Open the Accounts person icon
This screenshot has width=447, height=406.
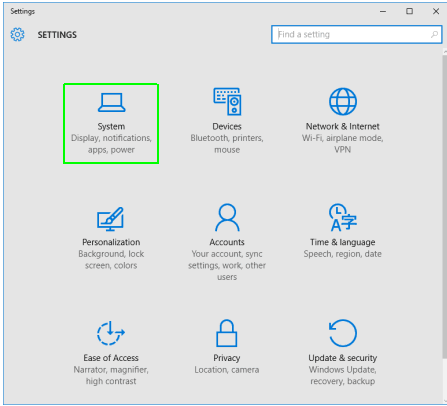pyautogui.click(x=227, y=217)
